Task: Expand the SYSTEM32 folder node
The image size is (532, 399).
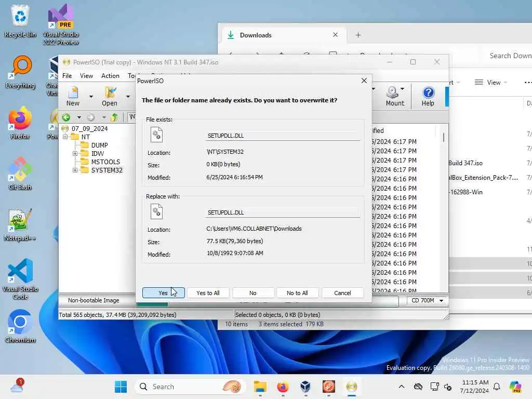Action: click(x=75, y=170)
